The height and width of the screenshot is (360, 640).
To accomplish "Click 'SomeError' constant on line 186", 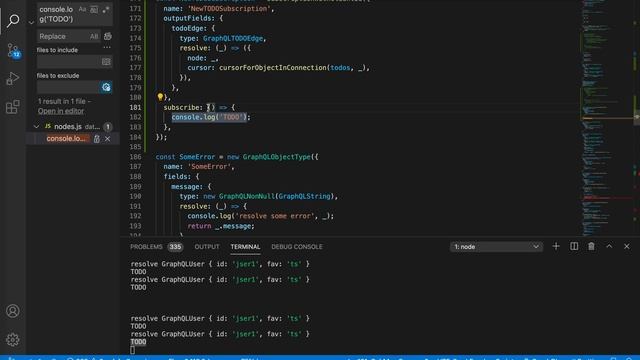I will [197, 157].
